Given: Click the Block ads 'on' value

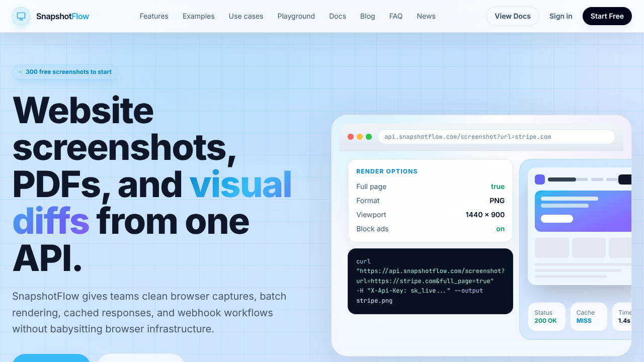Looking at the screenshot, I should pyautogui.click(x=501, y=229).
